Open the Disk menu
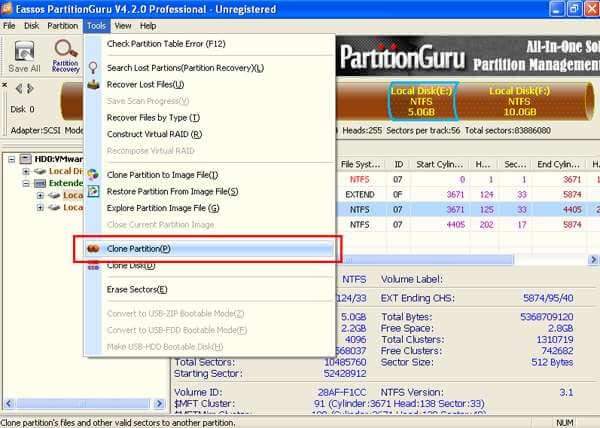Screen dimensions: 600x428 pos(31,26)
